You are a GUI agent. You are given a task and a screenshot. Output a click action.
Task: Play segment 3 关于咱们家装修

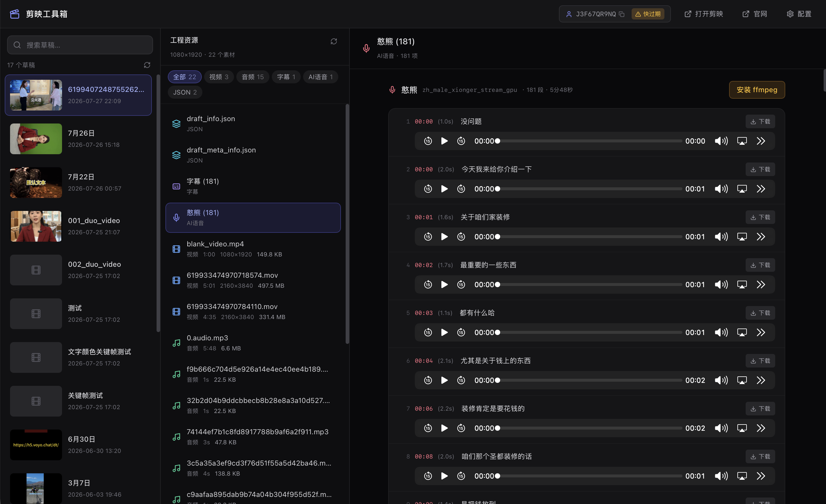point(444,237)
